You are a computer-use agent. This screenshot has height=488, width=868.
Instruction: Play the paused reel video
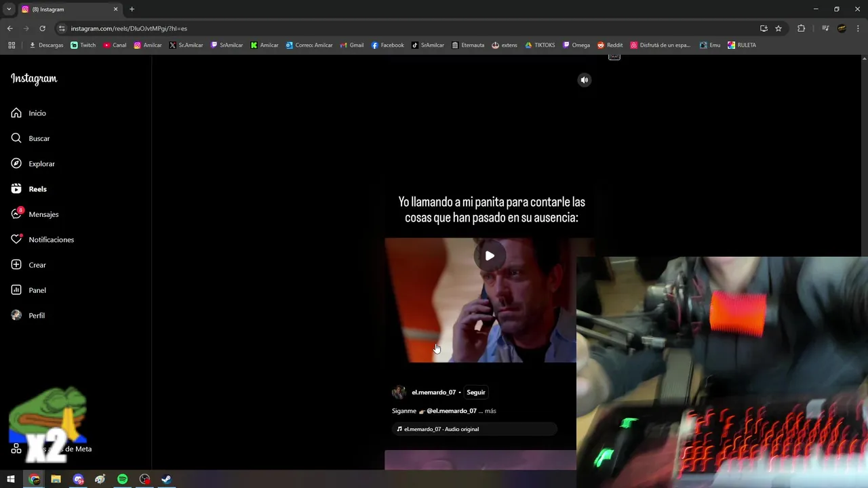tap(490, 256)
